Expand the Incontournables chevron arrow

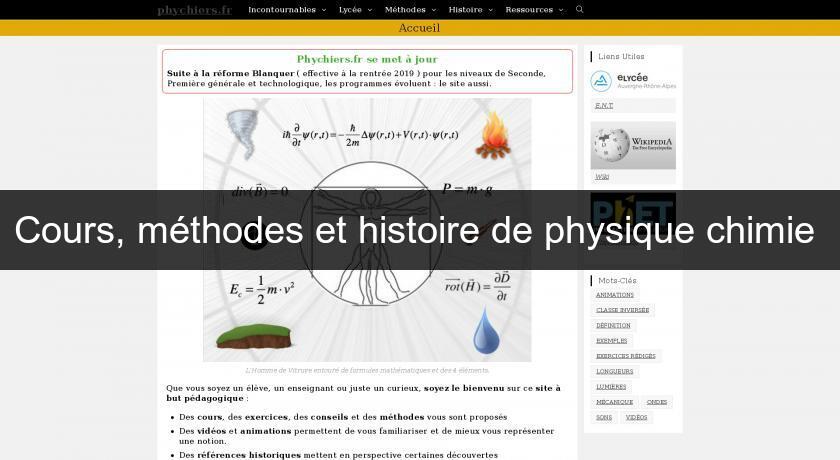click(x=324, y=10)
